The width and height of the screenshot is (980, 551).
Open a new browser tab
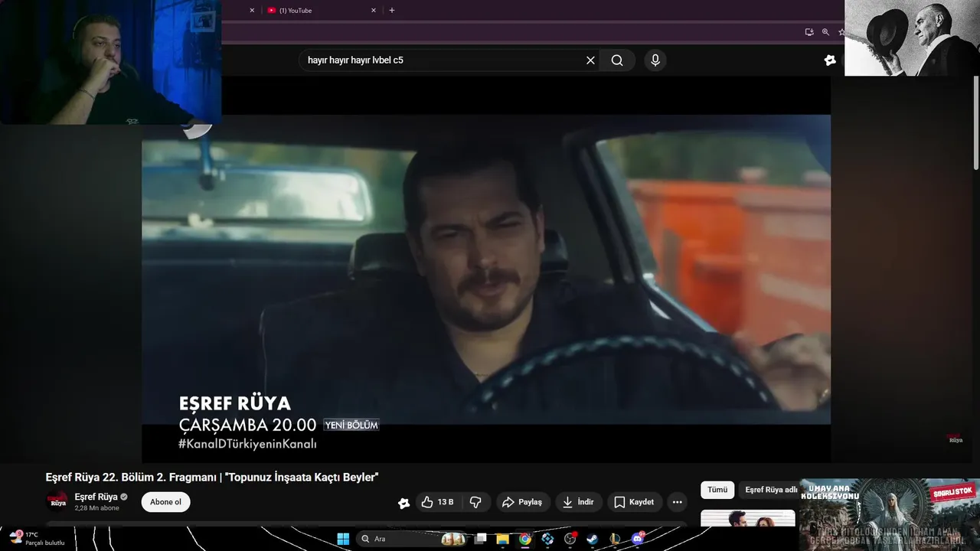point(392,11)
